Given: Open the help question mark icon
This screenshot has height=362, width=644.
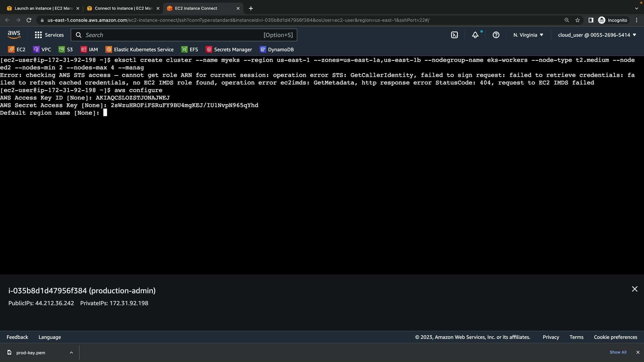Looking at the screenshot, I should click(x=496, y=35).
